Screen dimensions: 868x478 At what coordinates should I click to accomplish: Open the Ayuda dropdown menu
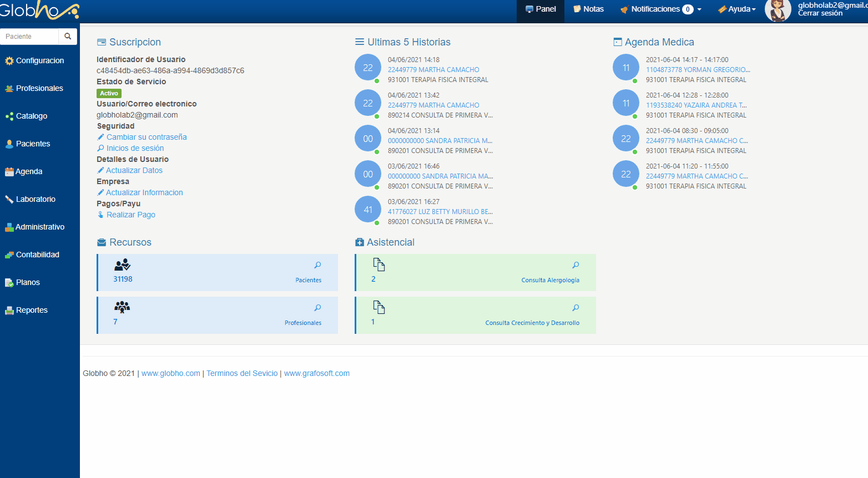pyautogui.click(x=737, y=9)
